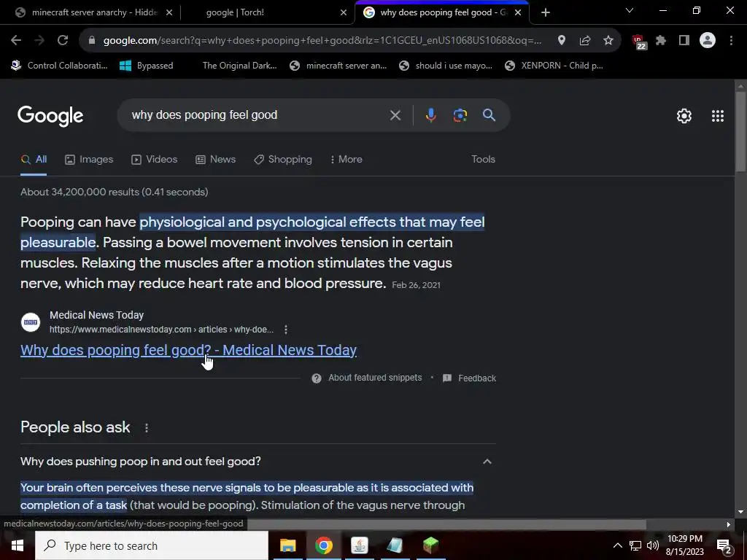Click the share page icon in address bar

coord(585,41)
